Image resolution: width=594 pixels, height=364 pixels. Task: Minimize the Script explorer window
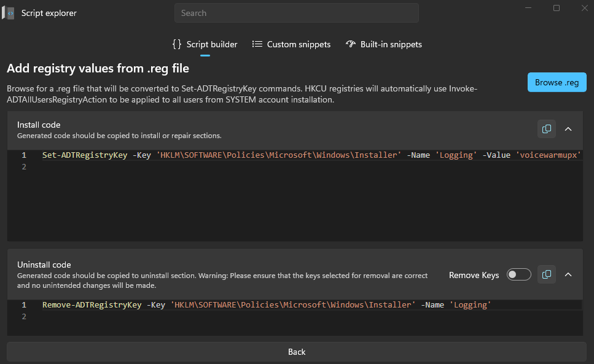529,8
